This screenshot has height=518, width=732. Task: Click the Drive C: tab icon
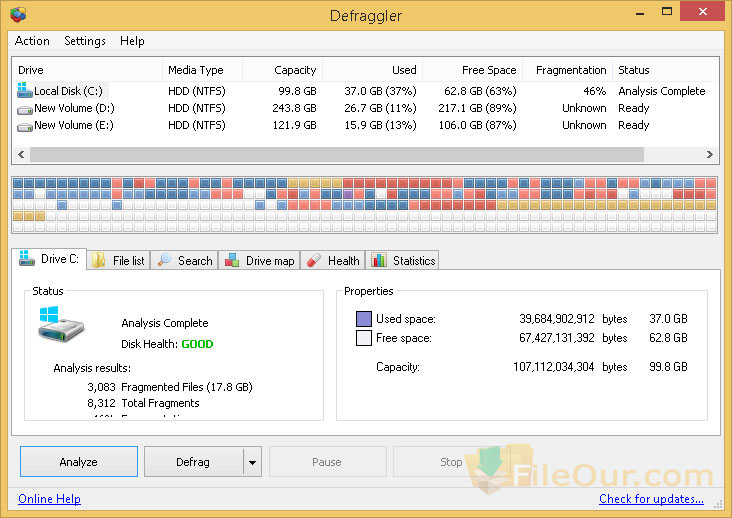[27, 258]
